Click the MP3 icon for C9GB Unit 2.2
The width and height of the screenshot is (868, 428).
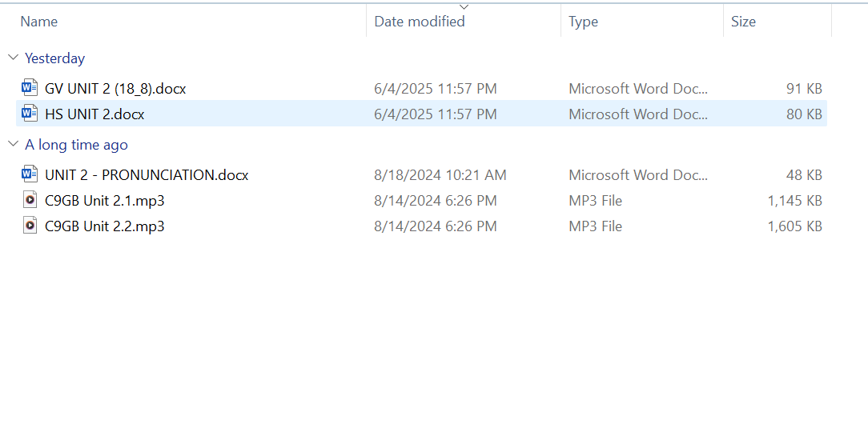30,226
